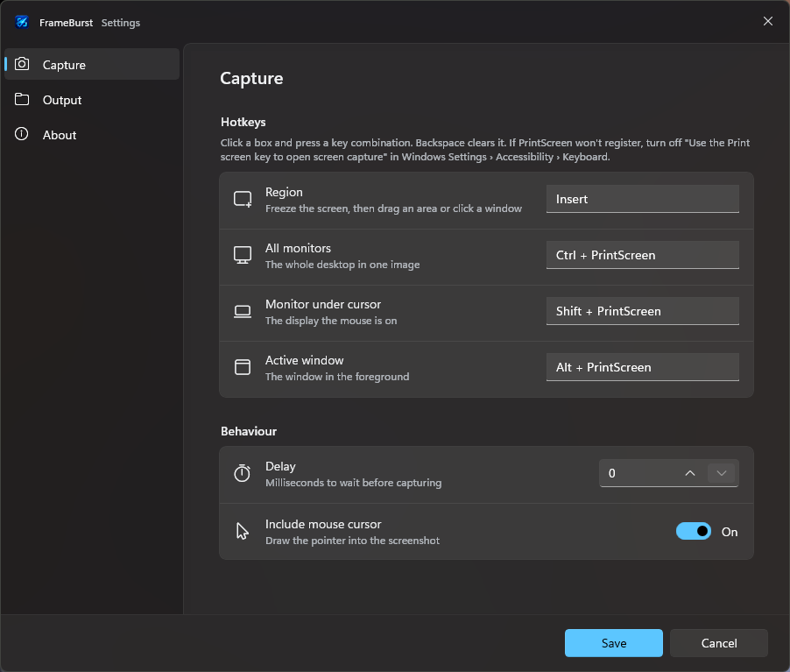Click the All monitors desktop icon
The image size is (790, 672).
tap(243, 256)
